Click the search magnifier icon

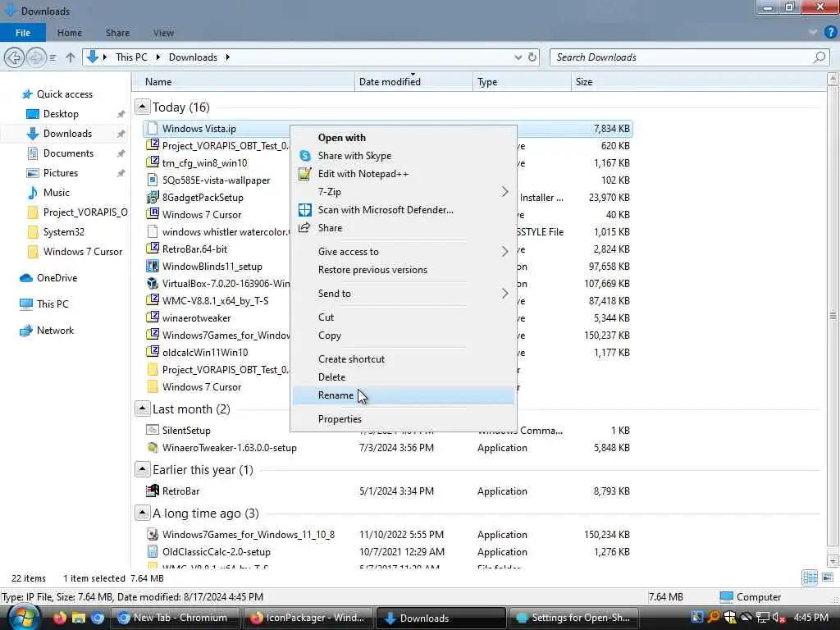pos(819,57)
